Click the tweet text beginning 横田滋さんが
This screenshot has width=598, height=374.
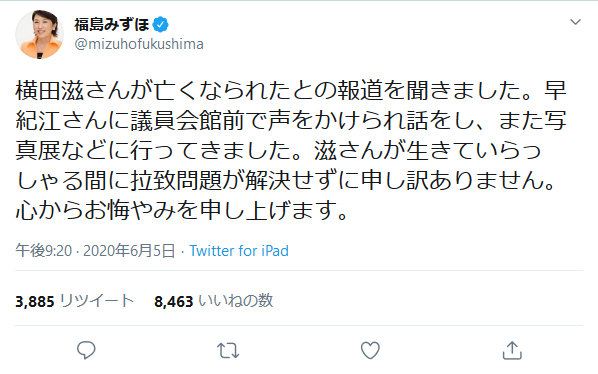[x=291, y=150]
